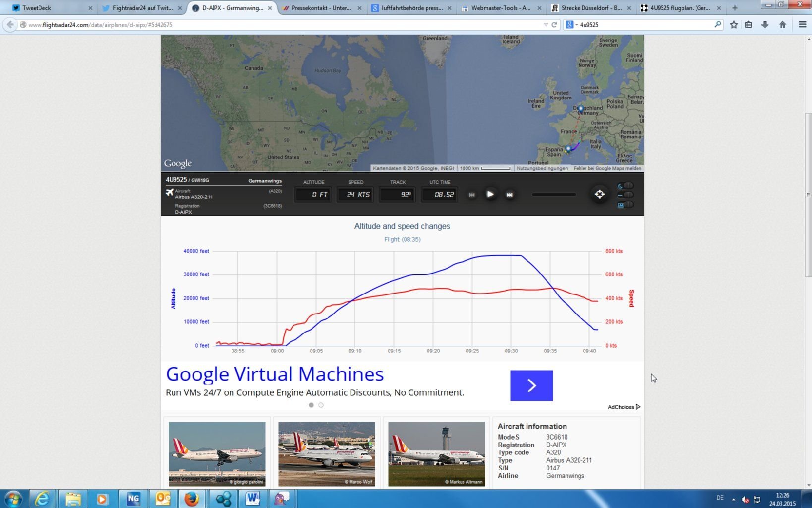Image resolution: width=812 pixels, height=508 pixels.
Task: Click the DE language indicator in the taskbar
Action: 720,498
